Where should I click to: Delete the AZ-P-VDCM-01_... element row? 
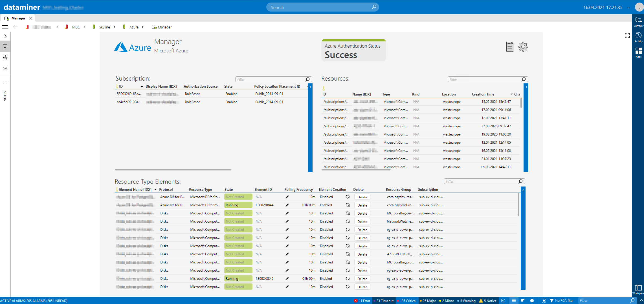[362, 254]
